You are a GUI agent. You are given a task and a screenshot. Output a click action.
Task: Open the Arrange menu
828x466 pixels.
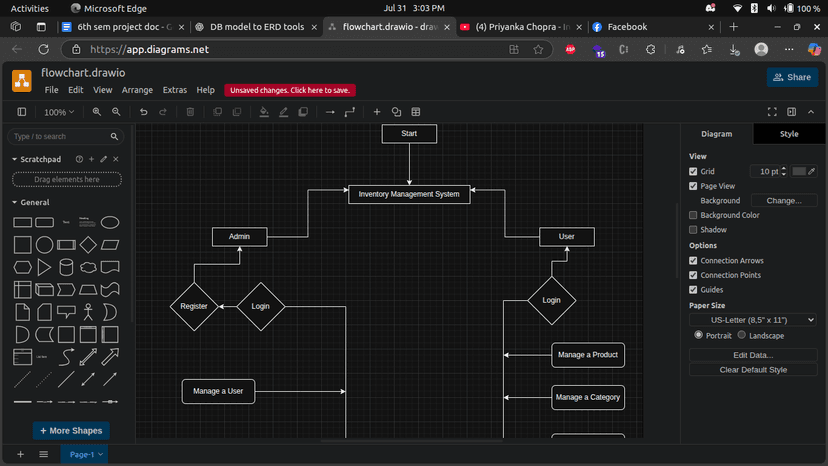[x=137, y=90]
